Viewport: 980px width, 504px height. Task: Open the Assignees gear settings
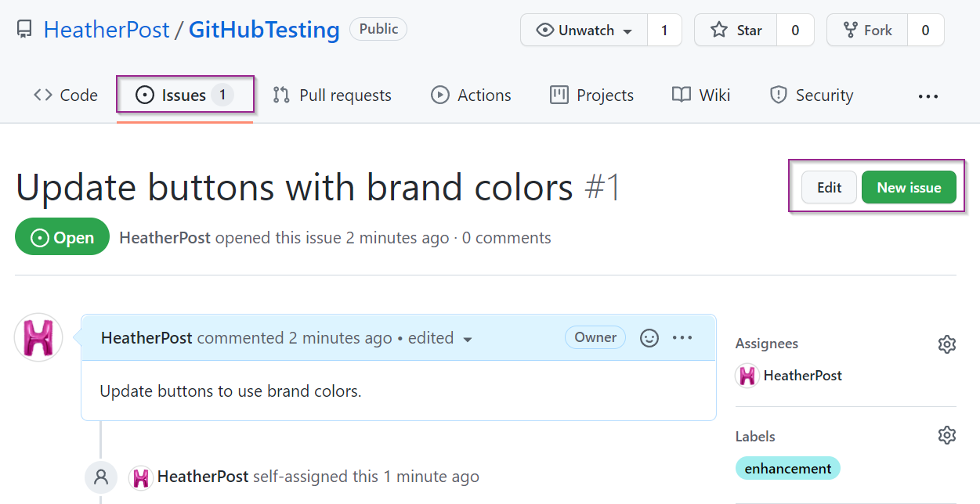947,344
